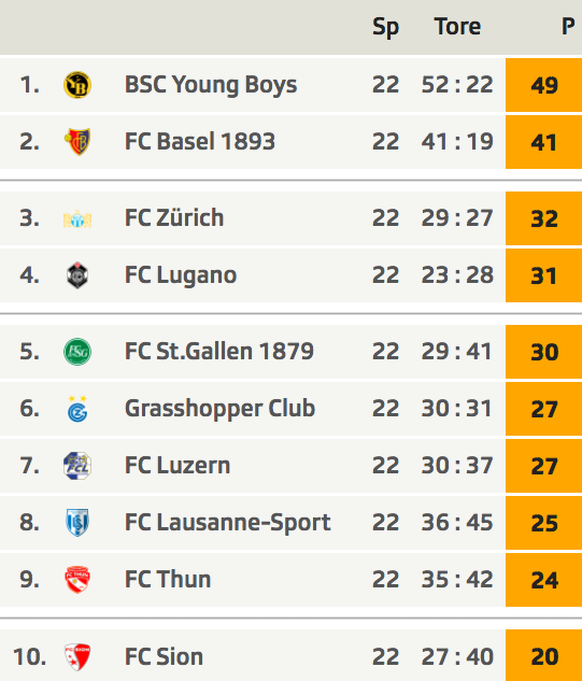Click the BSC Young Boys club logo

click(77, 85)
